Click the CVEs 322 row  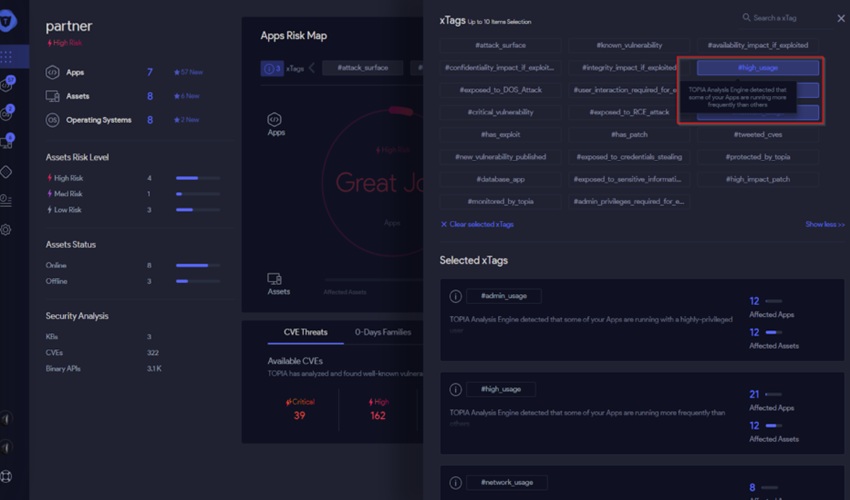[x=103, y=352]
